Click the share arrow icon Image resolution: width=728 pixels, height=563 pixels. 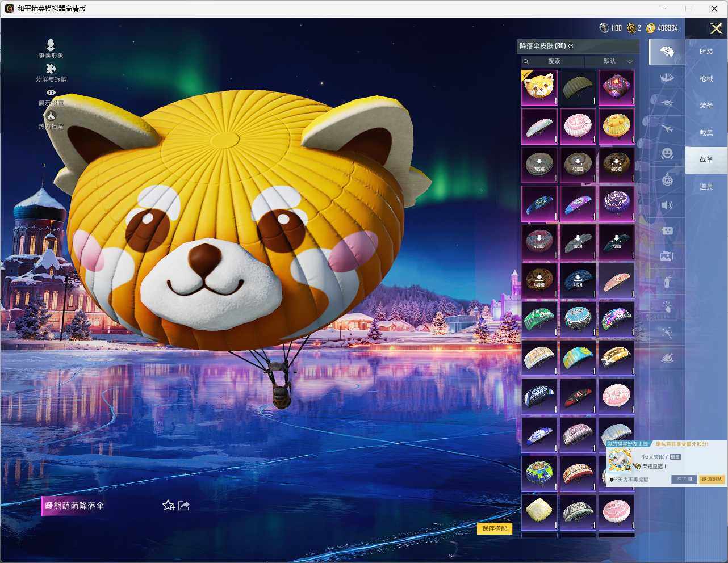(x=184, y=505)
